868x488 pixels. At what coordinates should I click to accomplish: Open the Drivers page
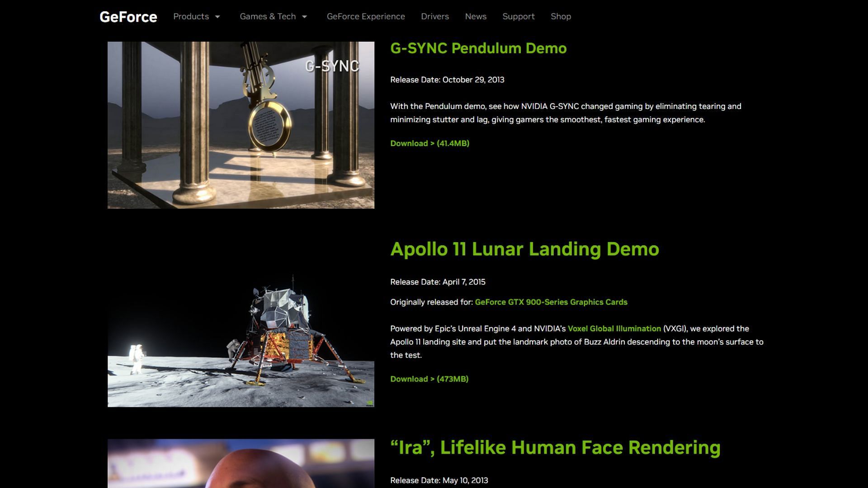435,16
